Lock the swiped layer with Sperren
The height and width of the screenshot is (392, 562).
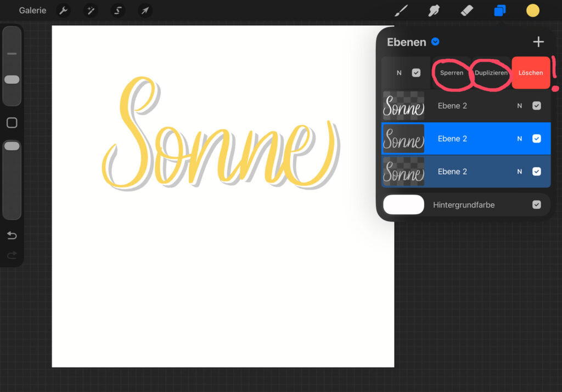452,73
